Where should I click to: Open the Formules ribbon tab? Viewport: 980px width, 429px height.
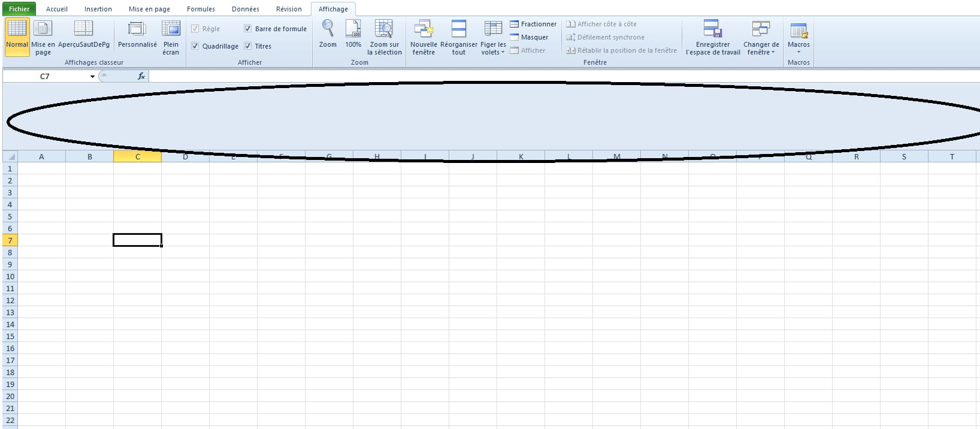201,9
